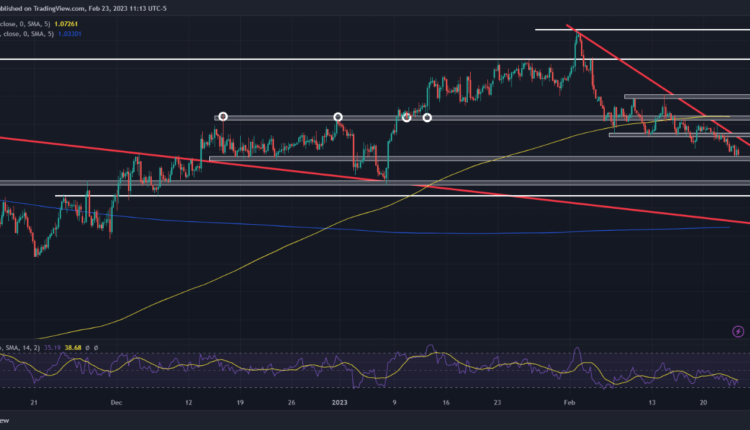Click the third circle marker from the left
This screenshot has width=750, height=430.
click(407, 118)
